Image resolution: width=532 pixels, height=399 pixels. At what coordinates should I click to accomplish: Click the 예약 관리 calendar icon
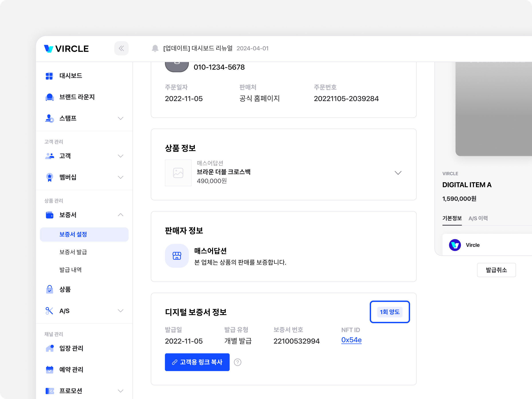coord(49,370)
